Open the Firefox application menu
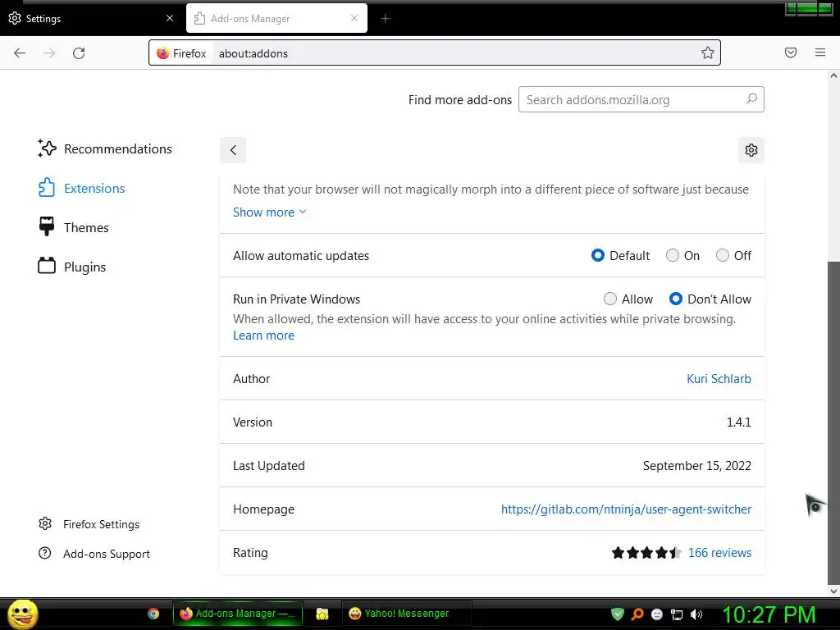Image resolution: width=840 pixels, height=630 pixels. coord(820,52)
